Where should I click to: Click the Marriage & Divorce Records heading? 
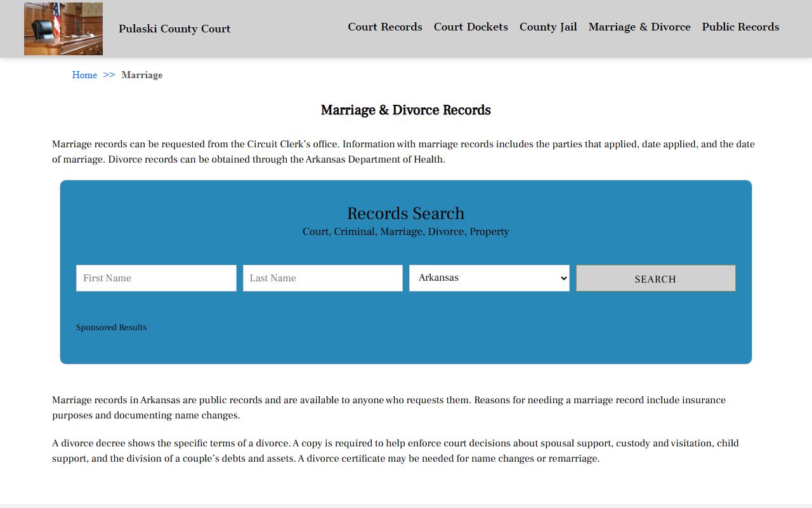tap(406, 110)
